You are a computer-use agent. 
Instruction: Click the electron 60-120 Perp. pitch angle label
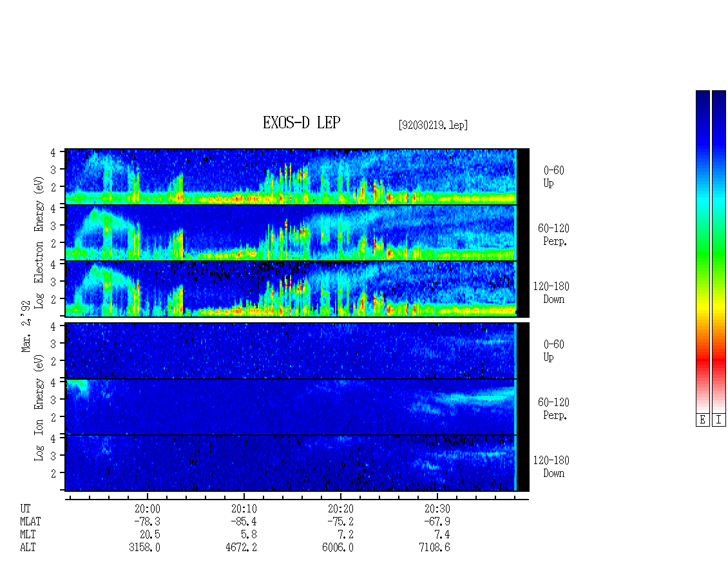[553, 235]
